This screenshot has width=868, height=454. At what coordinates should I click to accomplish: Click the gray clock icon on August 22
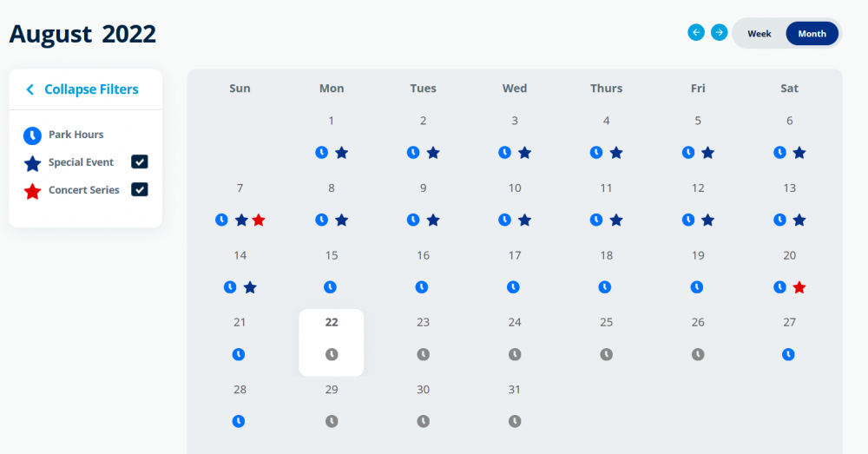click(331, 354)
